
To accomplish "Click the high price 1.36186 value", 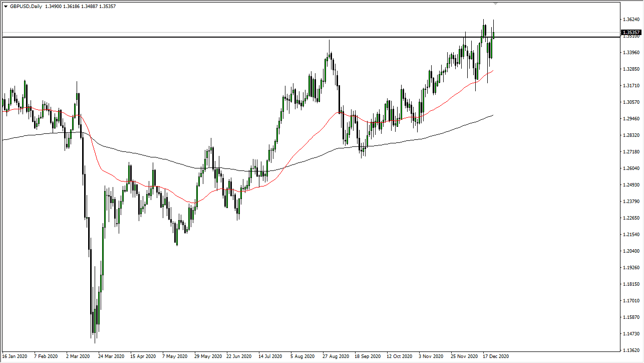I will (70, 6).
